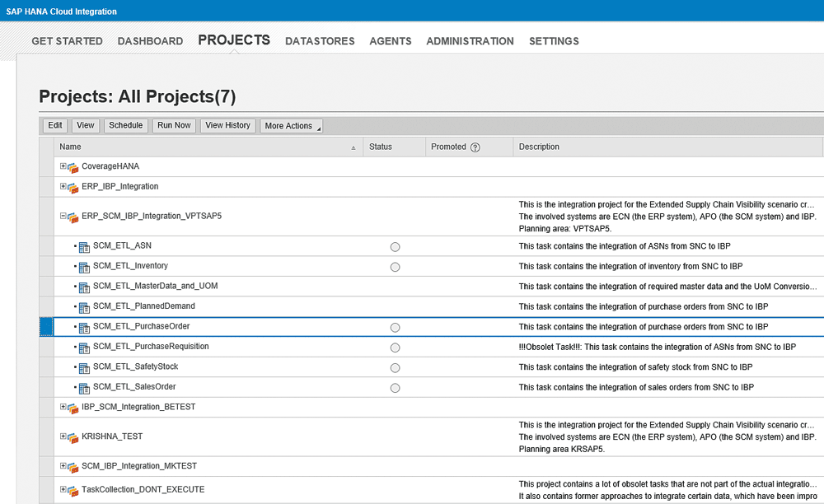The height and width of the screenshot is (504, 824).
Task: Select the status radio for SCM_ETL_PurchaseRequisition
Action: click(395, 348)
